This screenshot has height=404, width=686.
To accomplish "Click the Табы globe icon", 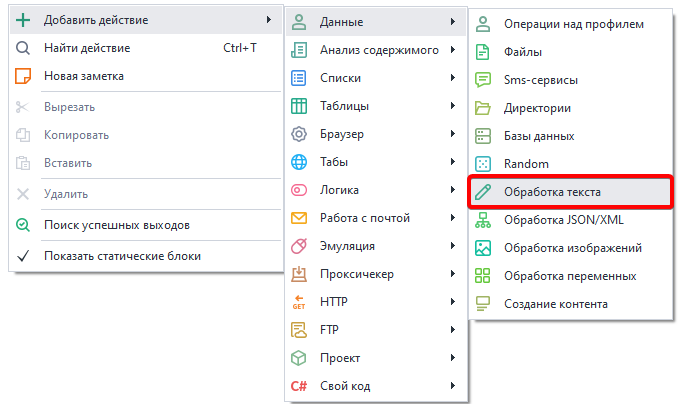I will click(x=298, y=162).
